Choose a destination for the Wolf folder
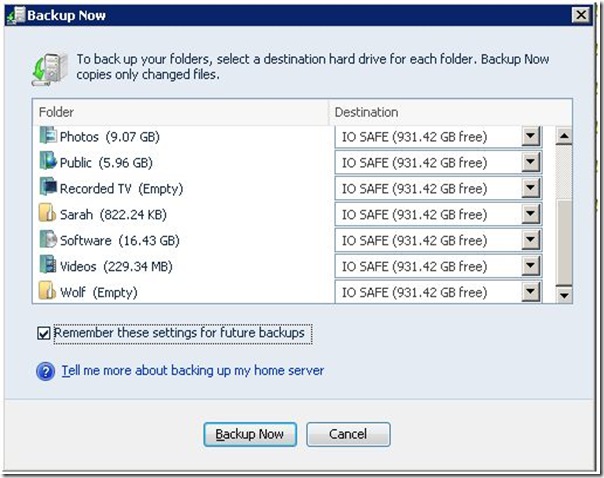604x478 pixels. [x=531, y=292]
